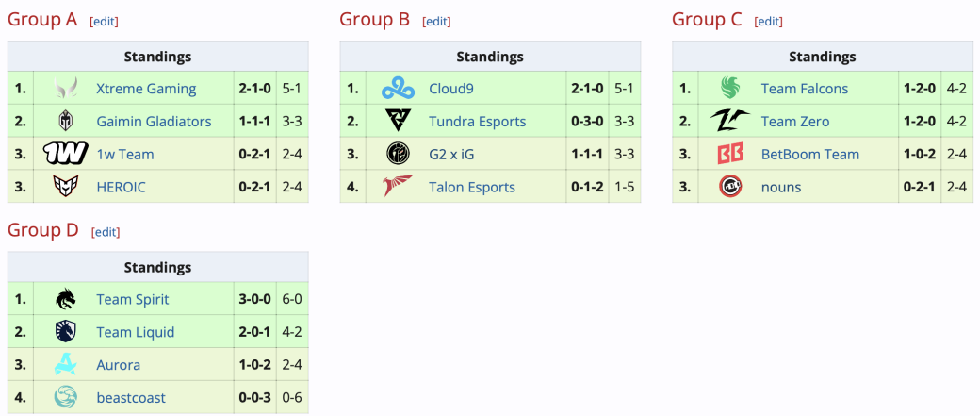The height and width of the screenshot is (416, 980).
Task: Click the 1w Team logo
Action: point(66,153)
